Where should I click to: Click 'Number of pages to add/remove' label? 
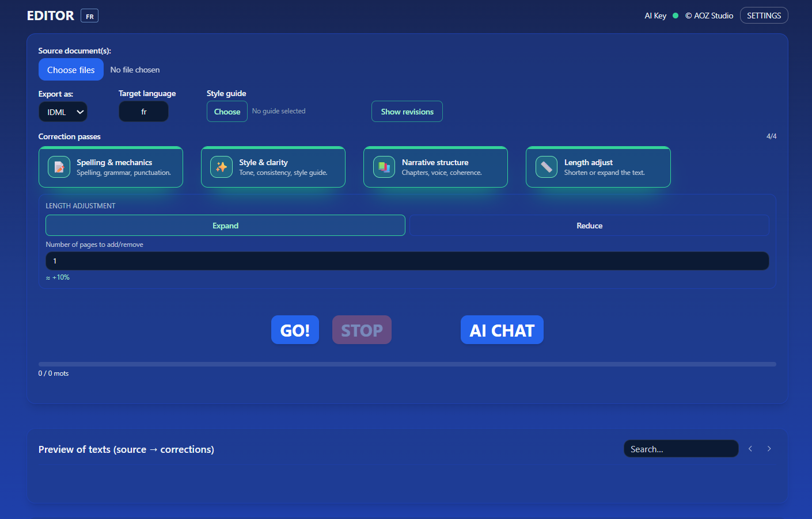94,245
